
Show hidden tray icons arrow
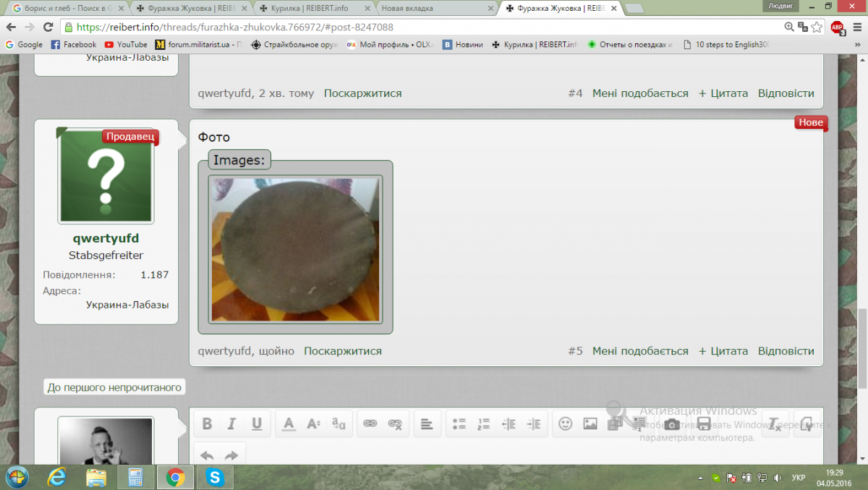pos(701,478)
